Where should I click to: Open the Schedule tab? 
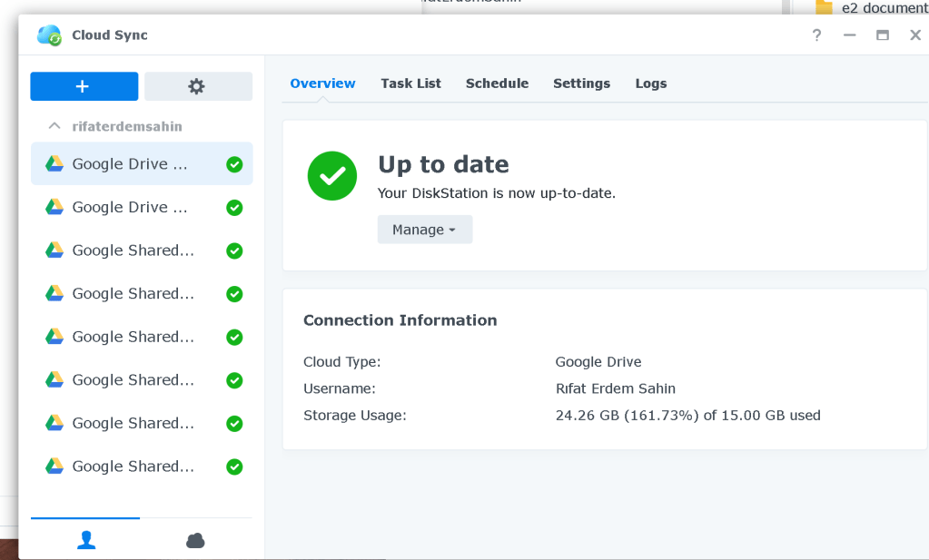click(497, 84)
